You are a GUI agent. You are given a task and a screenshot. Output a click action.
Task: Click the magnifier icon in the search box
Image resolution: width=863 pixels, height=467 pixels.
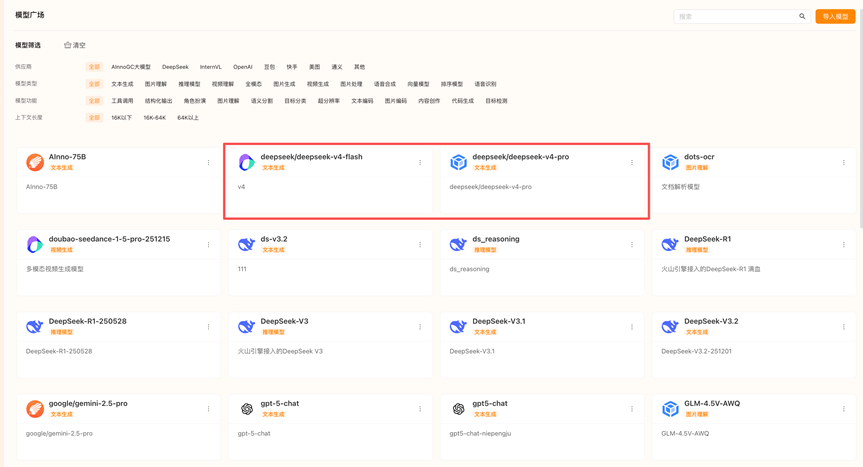(x=802, y=17)
